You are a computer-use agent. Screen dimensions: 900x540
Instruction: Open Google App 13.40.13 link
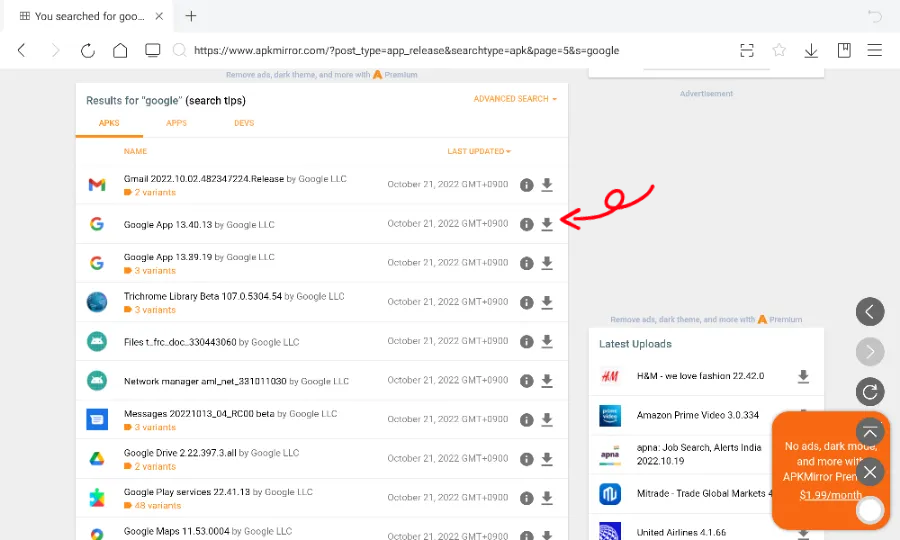pos(168,224)
